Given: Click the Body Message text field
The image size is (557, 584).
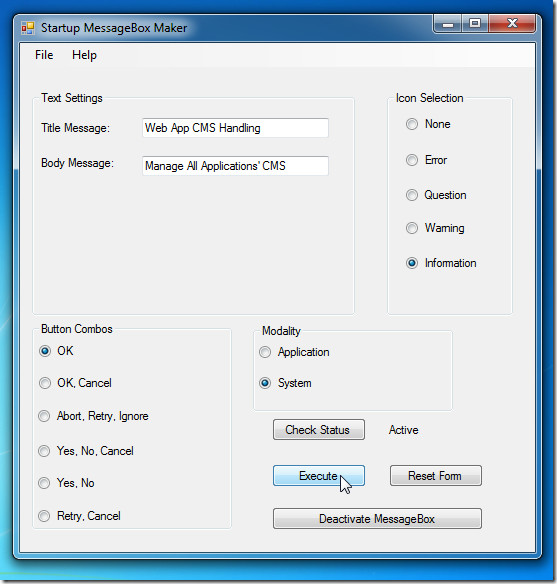Looking at the screenshot, I should (x=235, y=165).
